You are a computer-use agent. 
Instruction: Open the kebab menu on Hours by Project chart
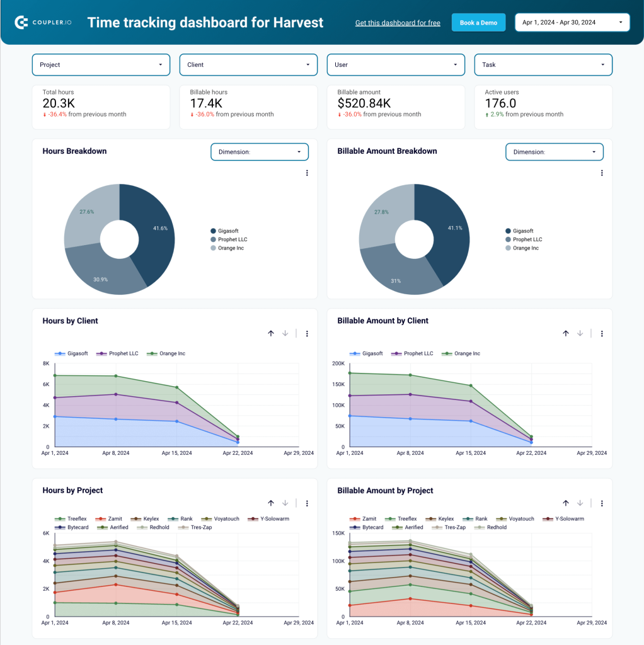(307, 503)
